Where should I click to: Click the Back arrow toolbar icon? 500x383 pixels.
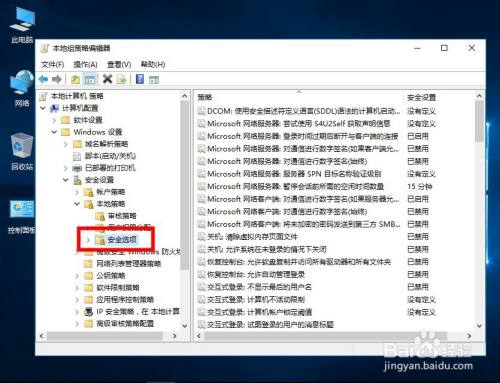[43, 79]
